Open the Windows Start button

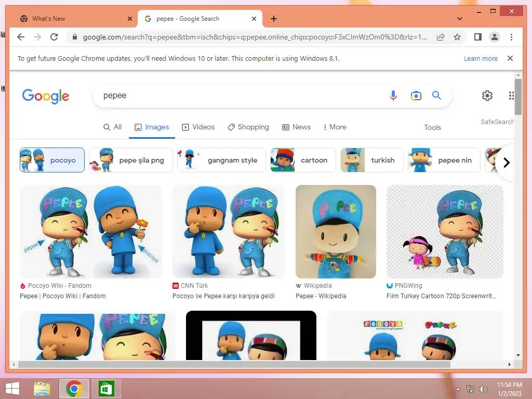[x=12, y=389]
